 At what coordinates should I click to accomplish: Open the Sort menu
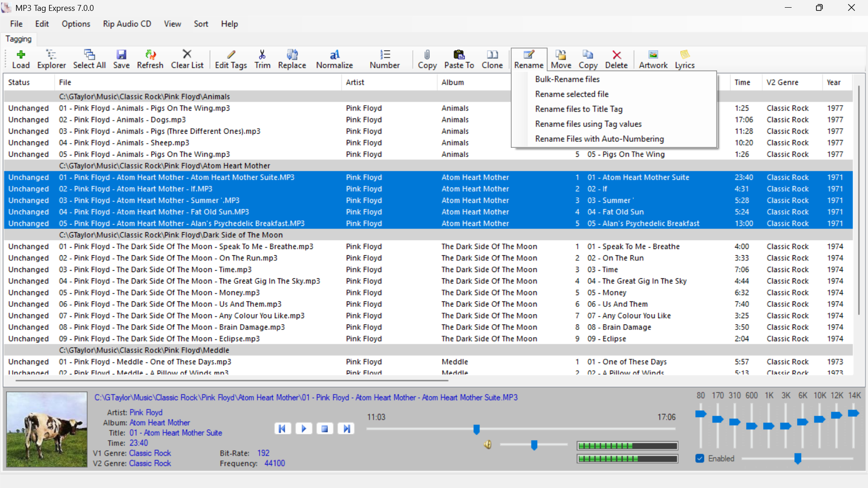[201, 24]
